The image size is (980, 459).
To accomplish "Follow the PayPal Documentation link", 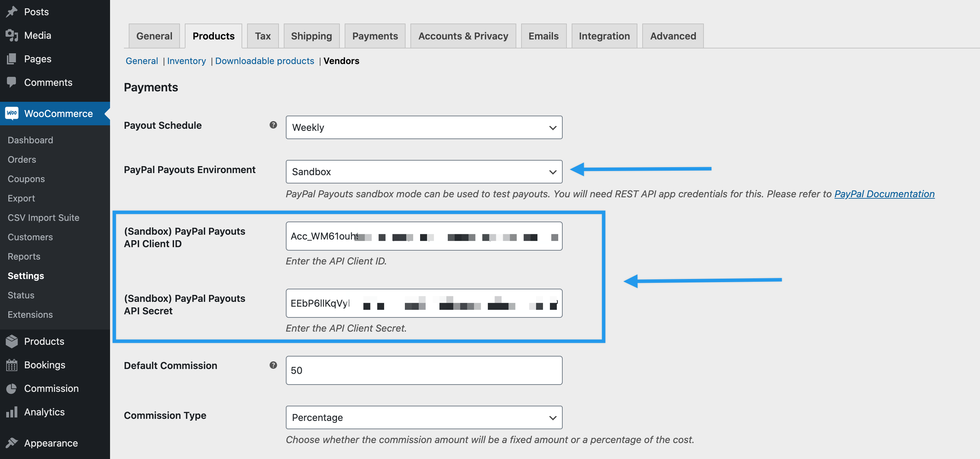I will pyautogui.click(x=884, y=194).
